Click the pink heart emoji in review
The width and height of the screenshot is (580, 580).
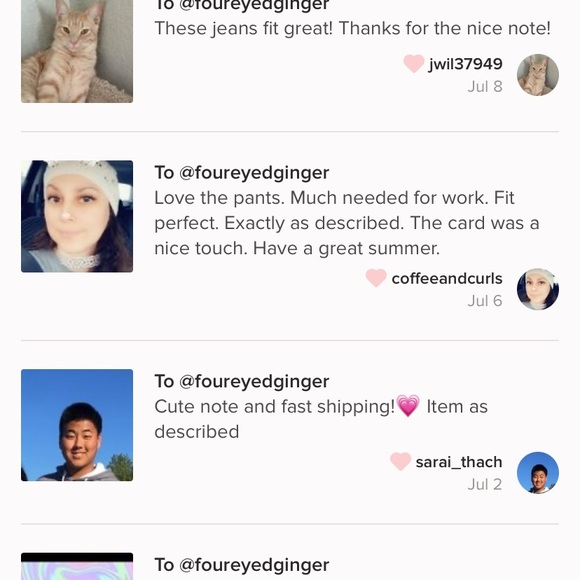click(408, 406)
